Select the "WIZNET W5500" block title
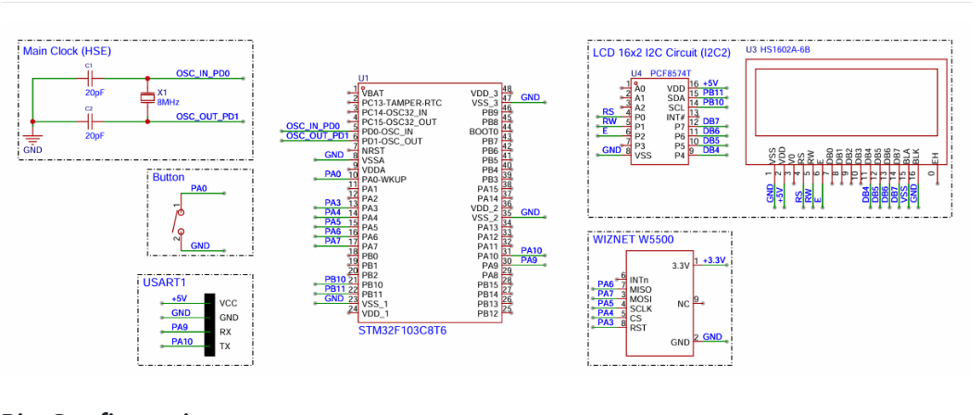Image resolution: width=980 pixels, height=415 pixels. (633, 239)
